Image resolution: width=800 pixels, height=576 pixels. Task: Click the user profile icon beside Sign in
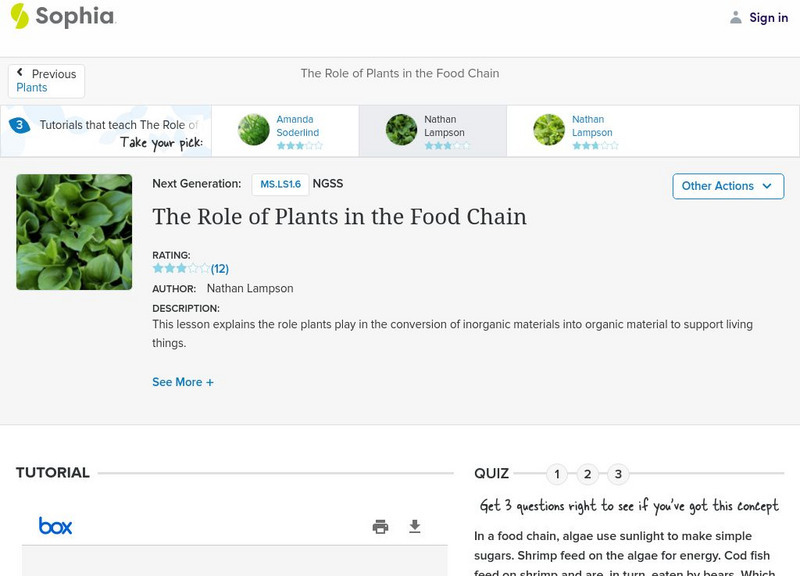(x=736, y=17)
